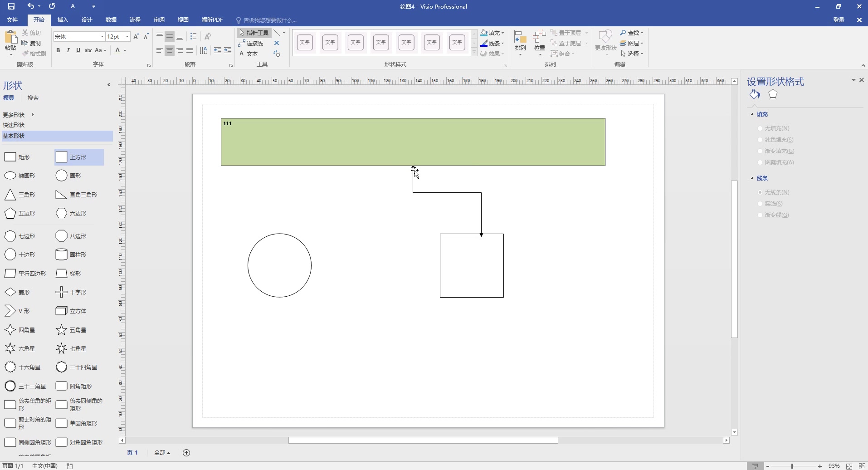Click Send to Back (置于底层)
868x470 pixels.
(x=566, y=43)
